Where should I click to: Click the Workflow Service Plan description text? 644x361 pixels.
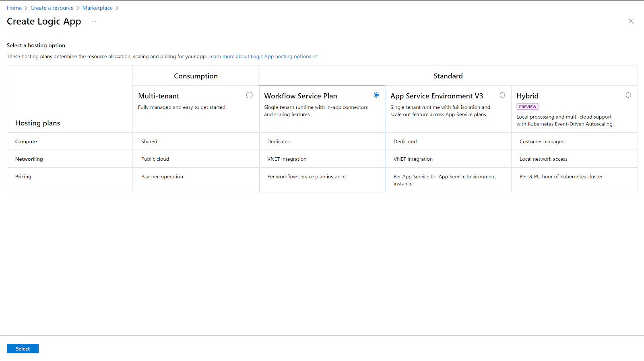(316, 111)
